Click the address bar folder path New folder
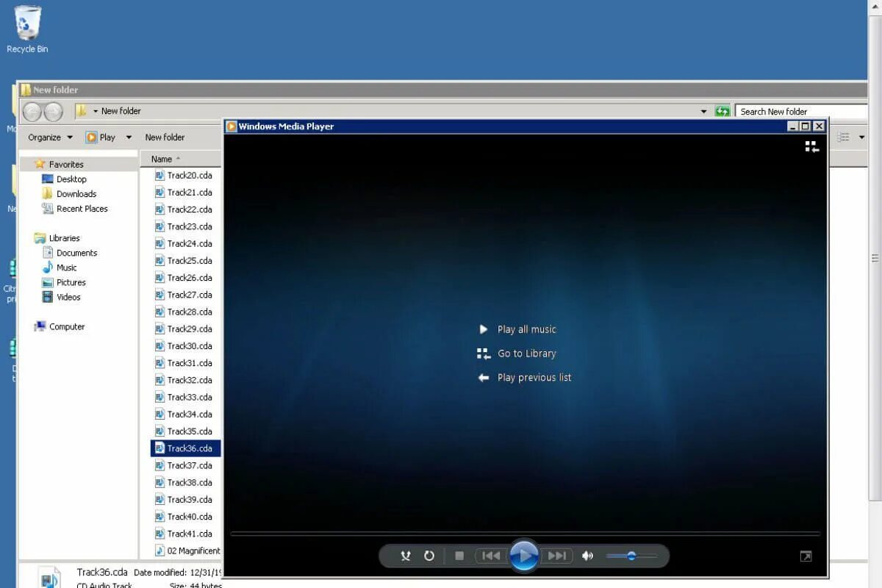This screenshot has width=882, height=588. 121,111
